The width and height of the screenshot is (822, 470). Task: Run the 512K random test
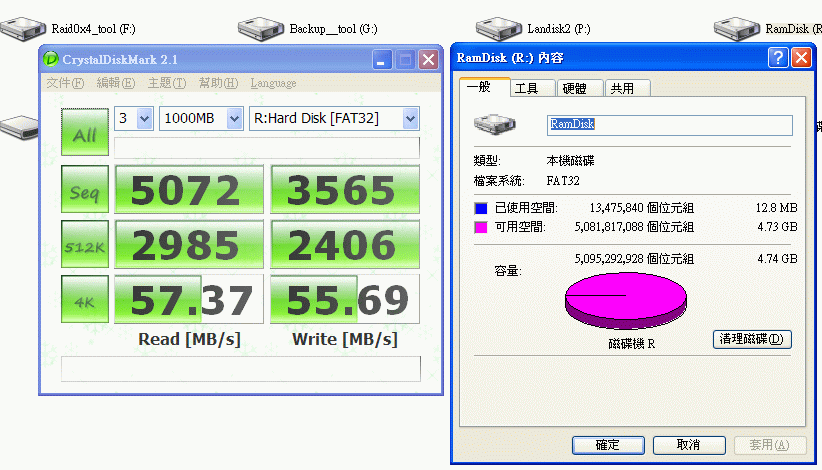click(85, 244)
